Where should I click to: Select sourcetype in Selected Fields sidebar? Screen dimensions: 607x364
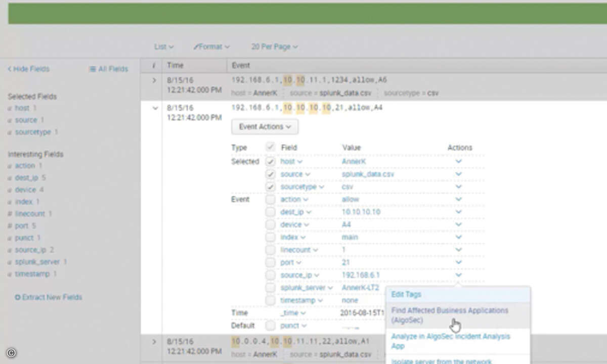pos(33,132)
